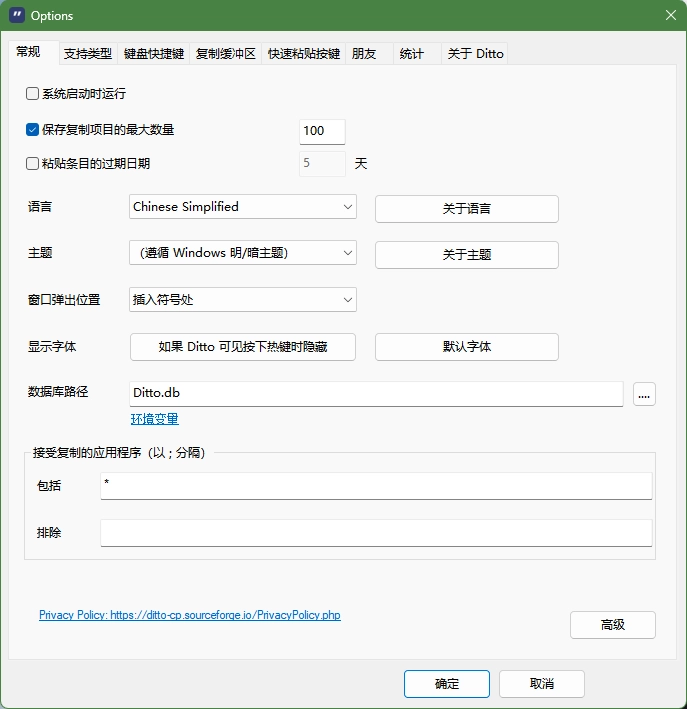This screenshot has width=687, height=709.
Task: Click the 默认字体 button
Action: [466, 347]
